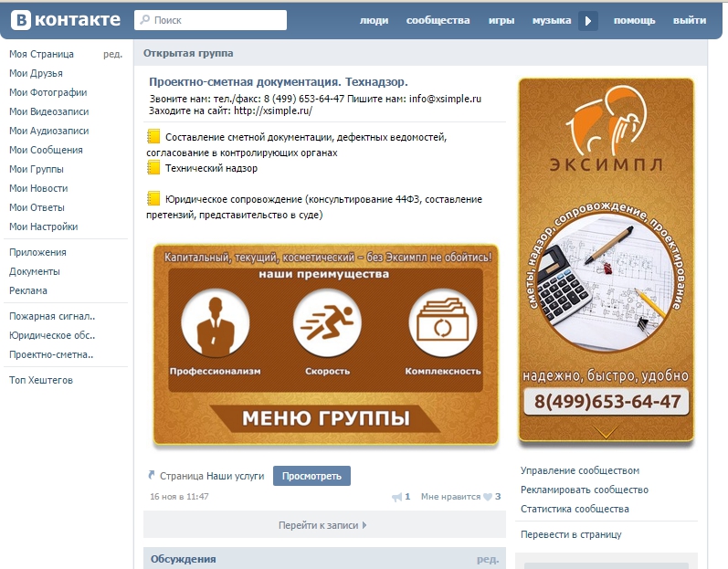Click ред. in the Обсуждения header
This screenshot has height=569, width=728.
tap(488, 560)
